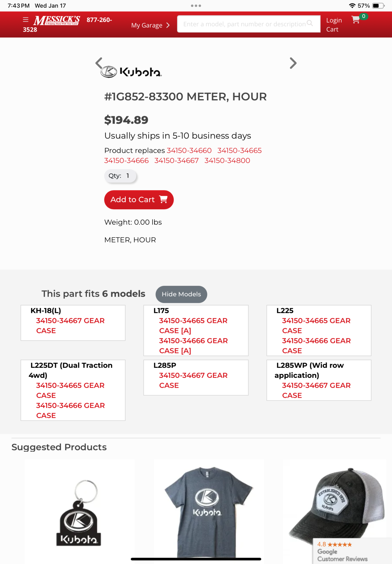
Task: Click the Kubota brand logo
Action: [x=131, y=72]
